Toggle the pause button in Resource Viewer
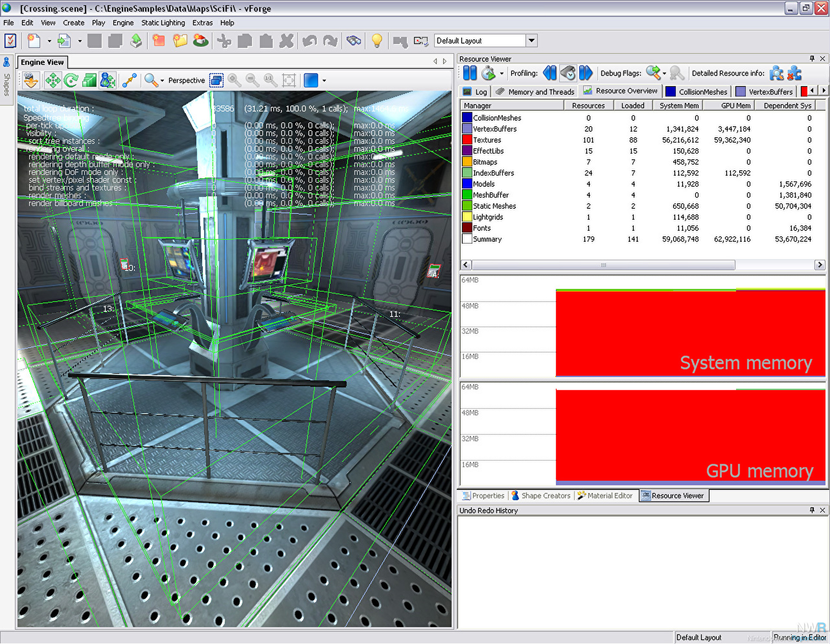This screenshot has width=830, height=644. tap(469, 73)
